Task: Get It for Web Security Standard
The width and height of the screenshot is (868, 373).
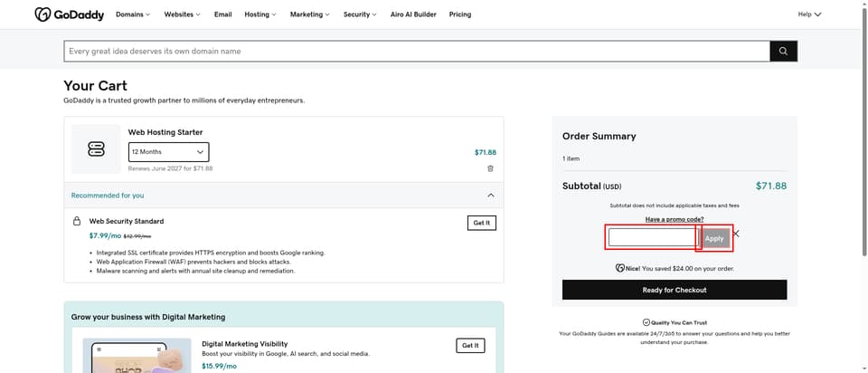Action: pos(482,223)
